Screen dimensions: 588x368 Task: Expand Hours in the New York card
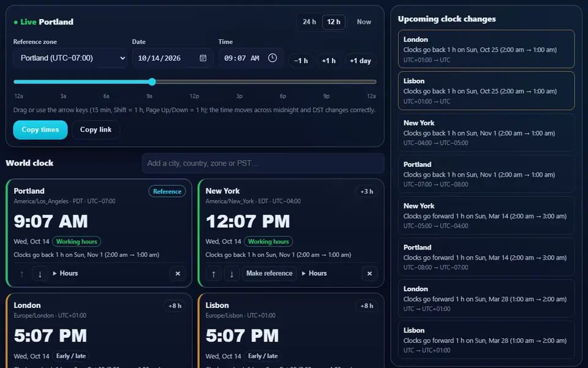click(x=314, y=274)
